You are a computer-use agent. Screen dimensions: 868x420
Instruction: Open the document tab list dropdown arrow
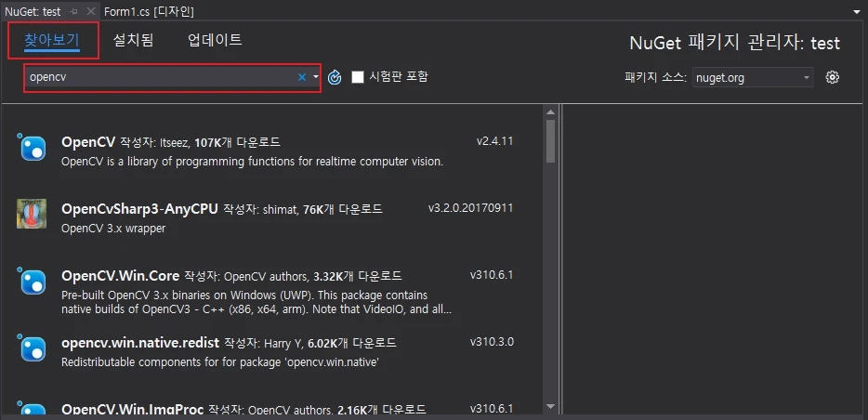click(855, 11)
